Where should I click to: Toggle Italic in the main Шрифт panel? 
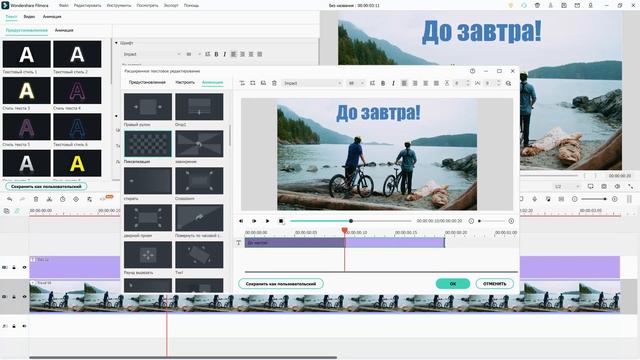click(224, 54)
